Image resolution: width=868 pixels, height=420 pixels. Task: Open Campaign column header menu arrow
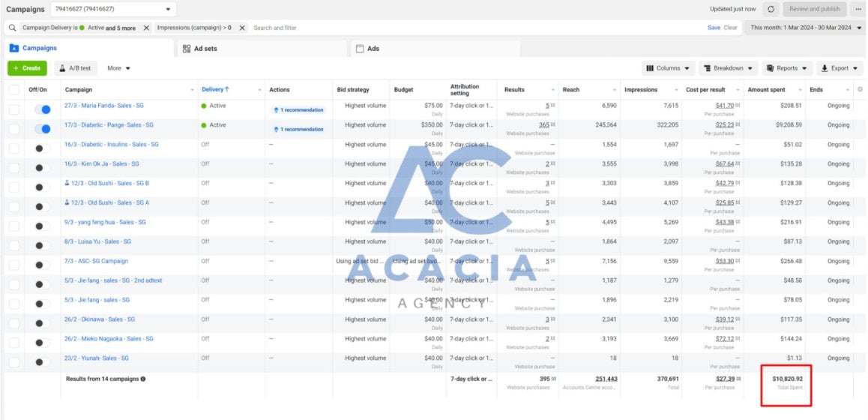click(192, 90)
